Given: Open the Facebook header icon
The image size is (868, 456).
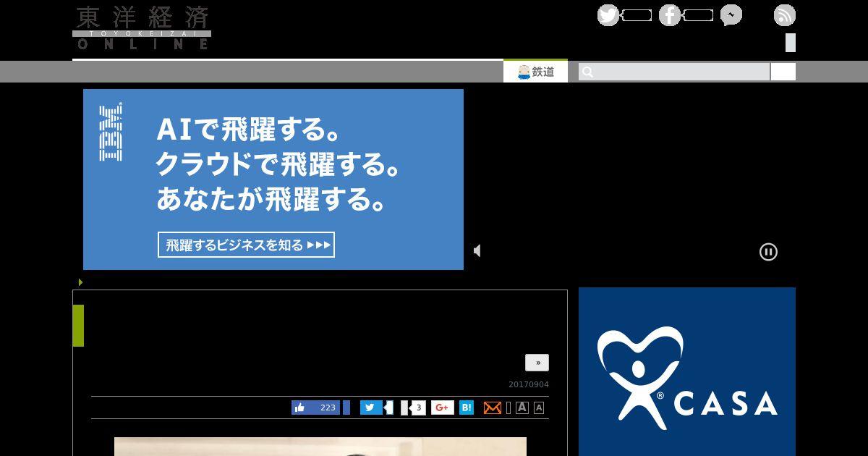Looking at the screenshot, I should click(x=670, y=15).
